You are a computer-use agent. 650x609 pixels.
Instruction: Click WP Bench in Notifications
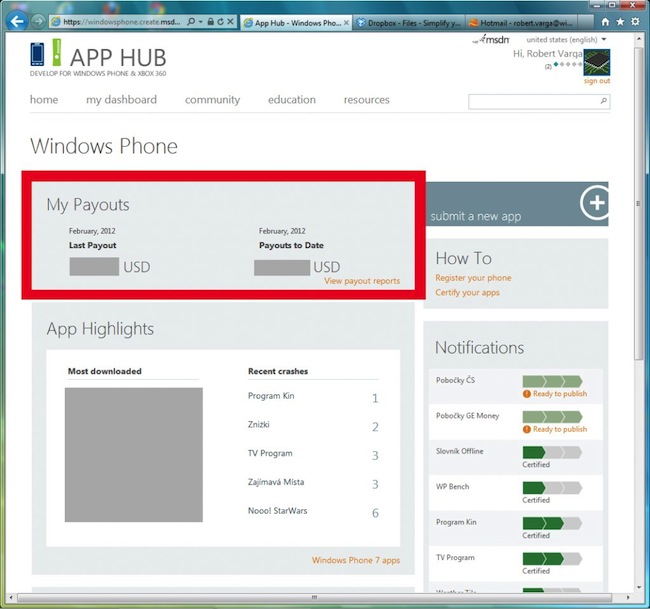tap(452, 486)
